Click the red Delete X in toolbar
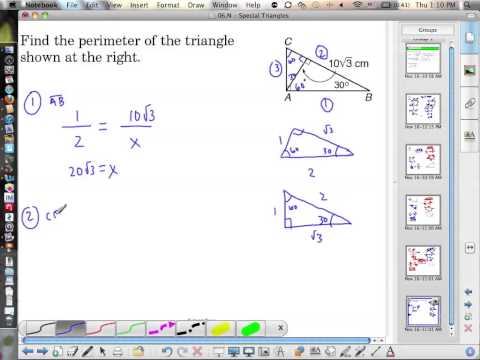The height and width of the screenshot is (360, 480). 197,351
